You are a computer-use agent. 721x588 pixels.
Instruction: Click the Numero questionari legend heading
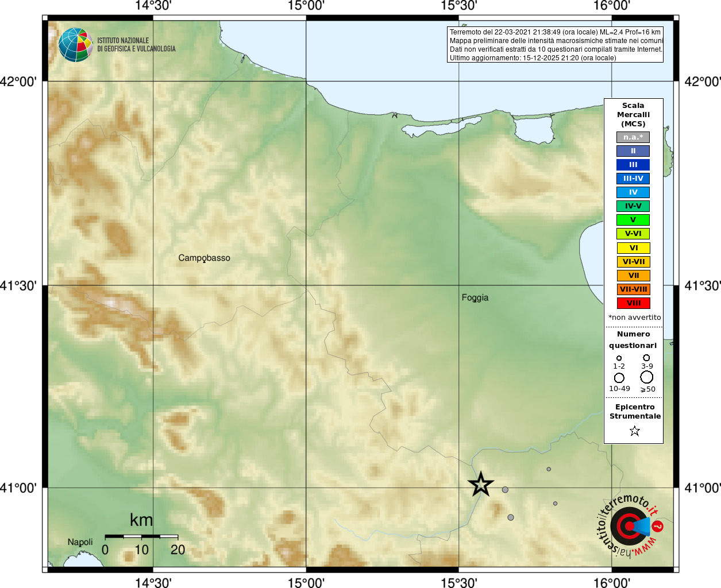633,340
